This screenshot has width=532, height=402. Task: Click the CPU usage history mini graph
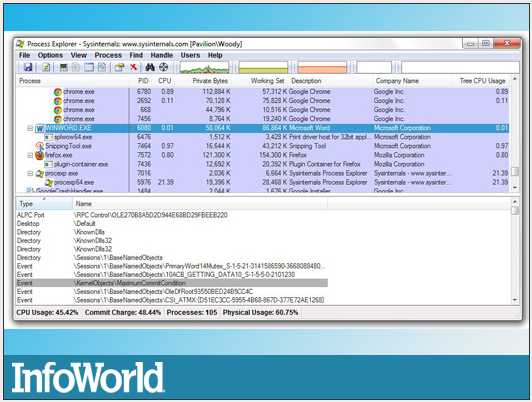pyautogui.click(x=204, y=67)
